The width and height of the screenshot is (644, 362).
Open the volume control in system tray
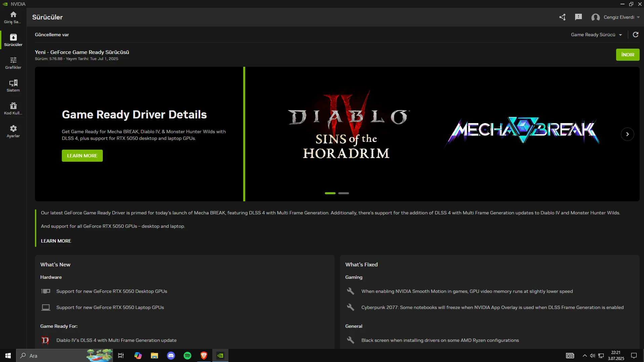pyautogui.click(x=593, y=356)
